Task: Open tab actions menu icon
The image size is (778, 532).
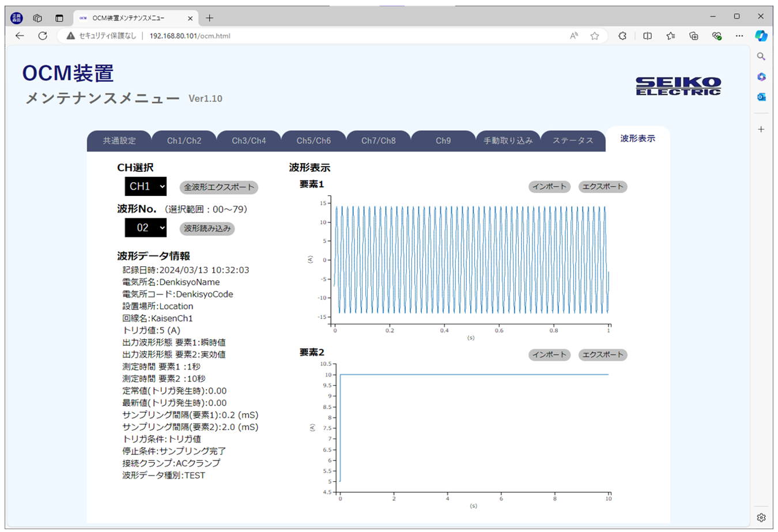Action: (x=59, y=18)
